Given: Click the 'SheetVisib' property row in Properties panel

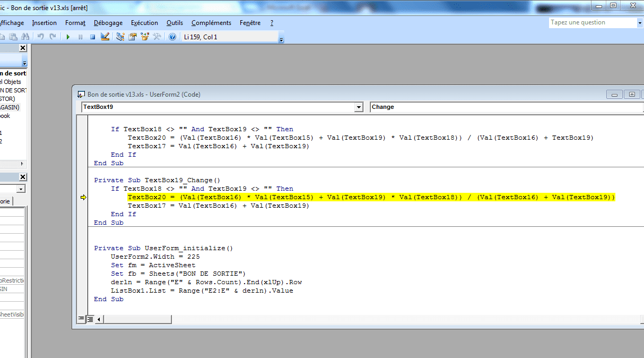Looking at the screenshot, I should (x=12, y=314).
